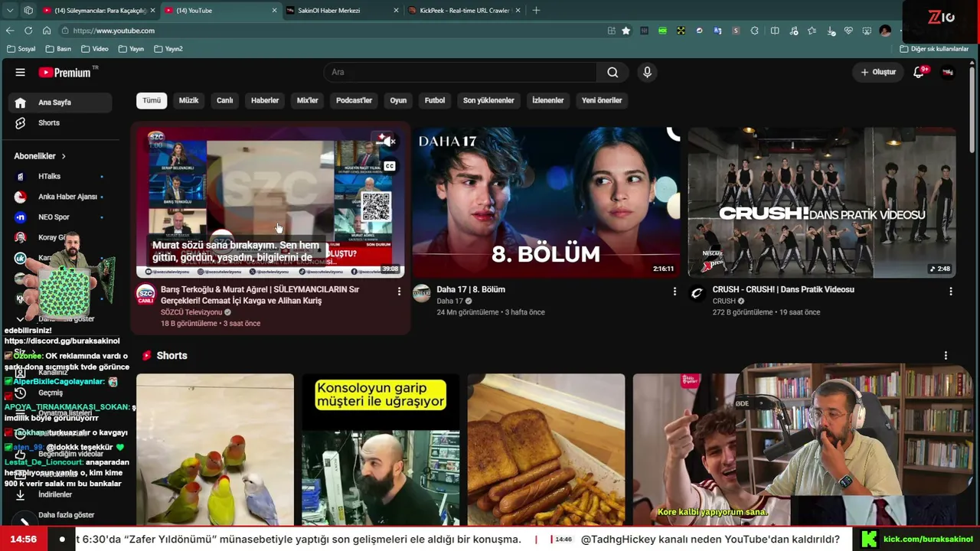Select the Canlı filter chip
Screen dimensions: 980x551
tap(224, 100)
